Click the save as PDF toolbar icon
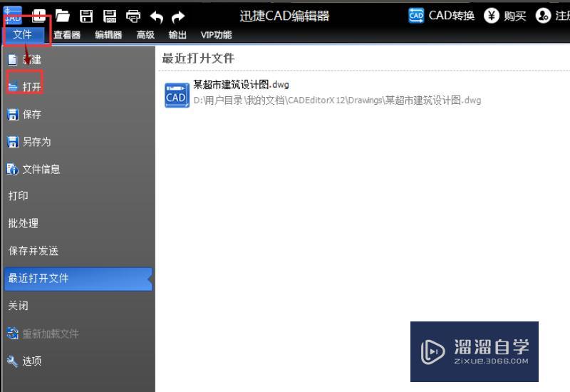Image resolution: width=570 pixels, height=392 pixels. [110, 16]
